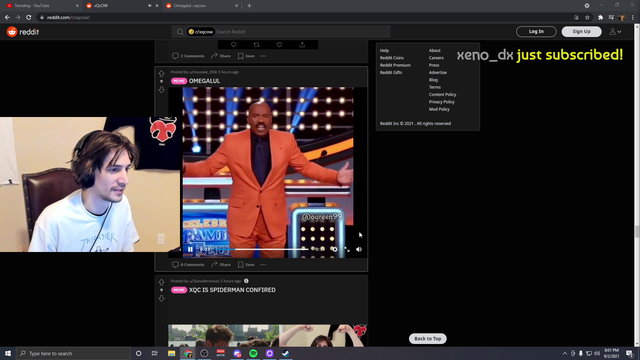Share the OMEGALUL post
This screenshot has height=360, width=640.
tap(221, 264)
